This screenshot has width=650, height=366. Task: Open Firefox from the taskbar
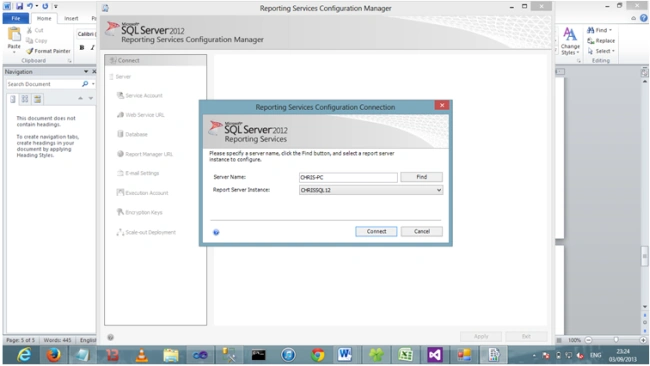(53, 355)
